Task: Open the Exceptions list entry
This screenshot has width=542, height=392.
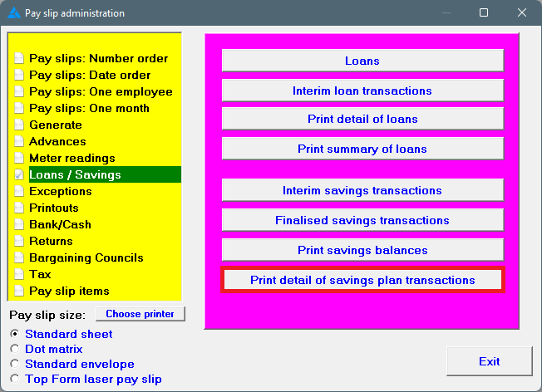Action: tap(61, 191)
